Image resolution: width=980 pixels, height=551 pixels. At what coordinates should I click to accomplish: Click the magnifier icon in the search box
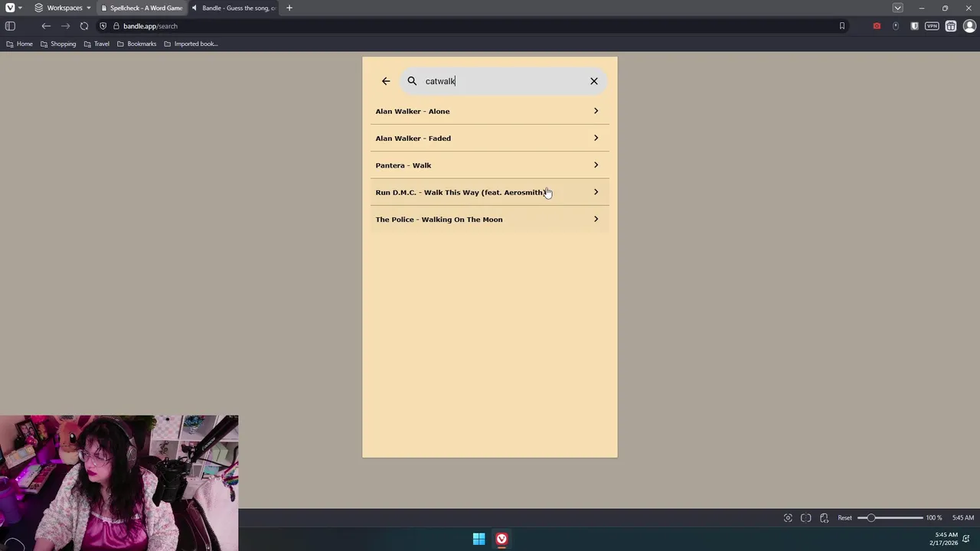coord(412,81)
